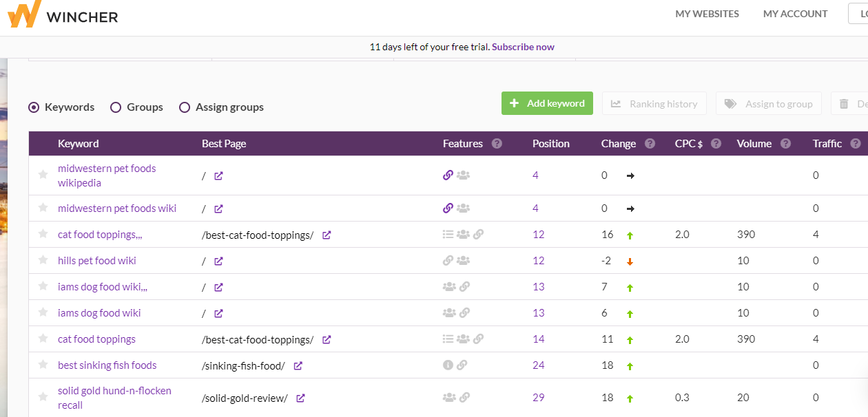Star the 'hills pet food wiki' keyword

coord(43,261)
